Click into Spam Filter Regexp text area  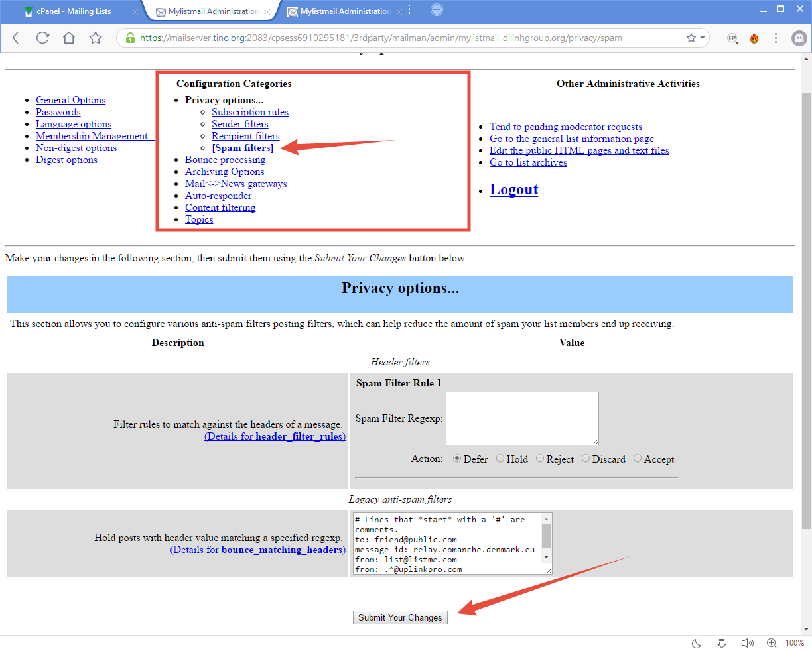[522, 418]
